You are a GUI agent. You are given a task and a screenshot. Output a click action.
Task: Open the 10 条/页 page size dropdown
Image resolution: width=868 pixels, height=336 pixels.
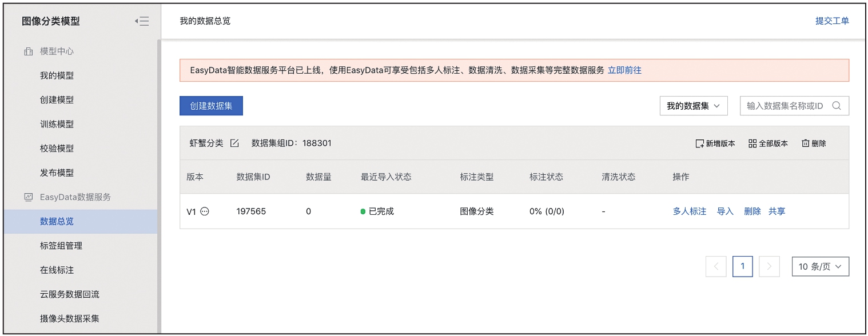[821, 266]
